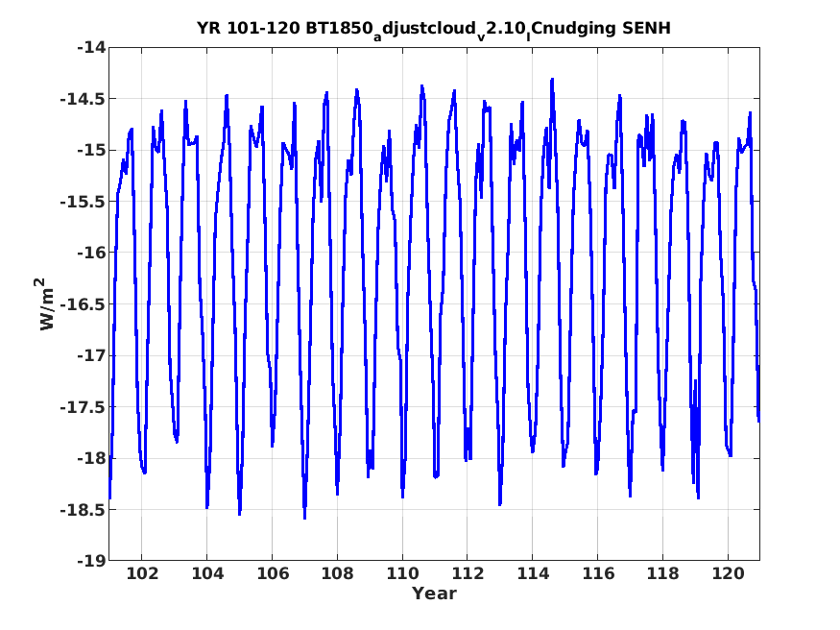The height and width of the screenshot is (630, 840).
Task: Click the x-axis tick label '104'
Action: coord(207,573)
